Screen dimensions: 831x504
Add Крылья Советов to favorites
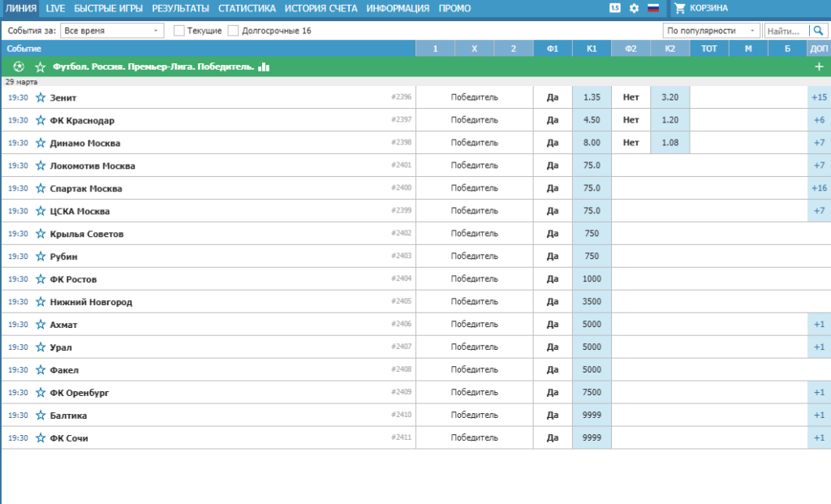pyautogui.click(x=41, y=234)
